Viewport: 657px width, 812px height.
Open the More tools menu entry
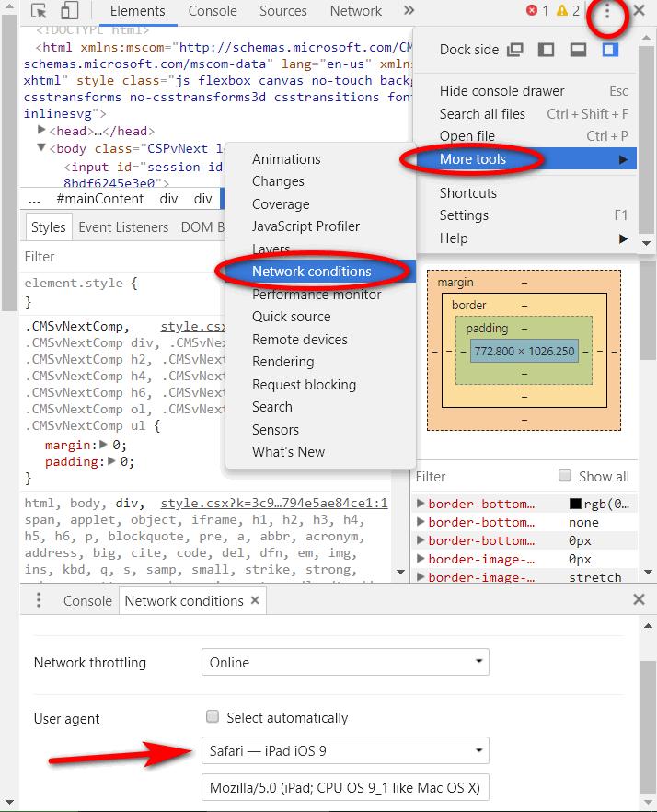pos(526,159)
